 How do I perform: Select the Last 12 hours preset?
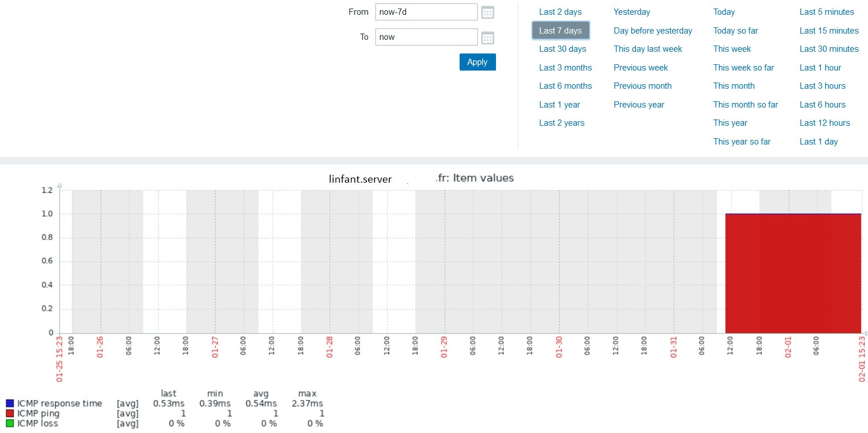click(x=825, y=123)
